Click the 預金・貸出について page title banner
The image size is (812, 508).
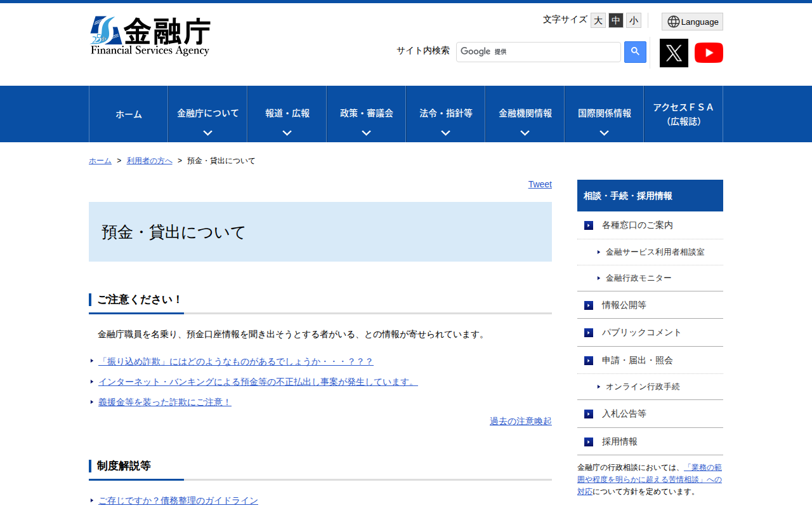[320, 232]
